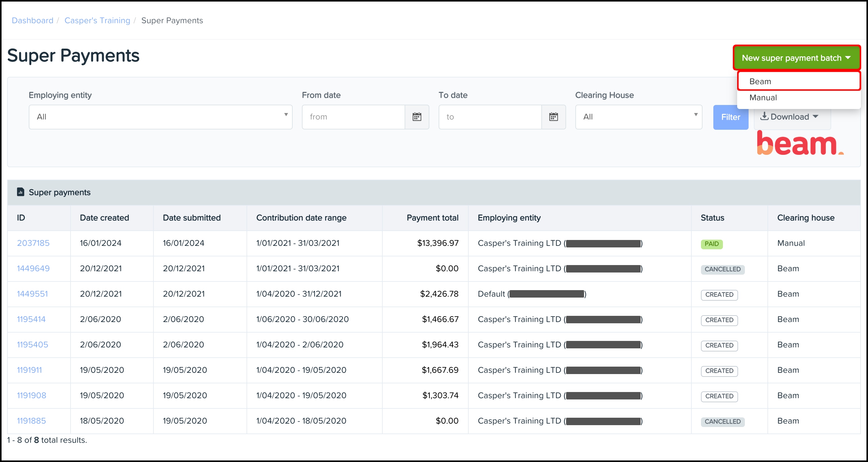This screenshot has width=868, height=462.
Task: Open the Download dropdown menu
Action: click(x=789, y=117)
